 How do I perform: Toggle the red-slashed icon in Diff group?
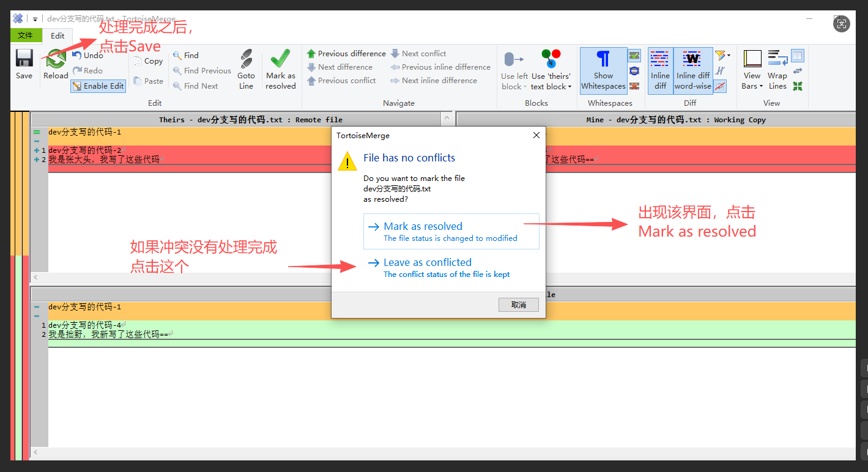coord(721,86)
